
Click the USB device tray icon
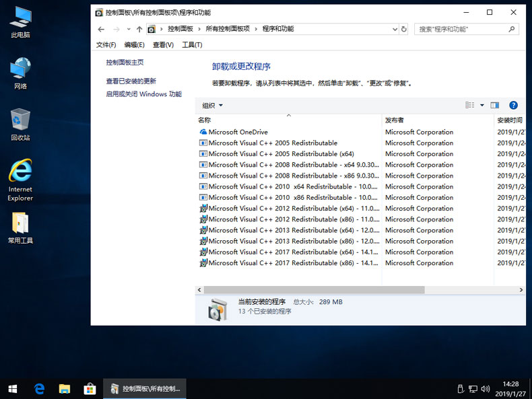[x=461, y=389]
